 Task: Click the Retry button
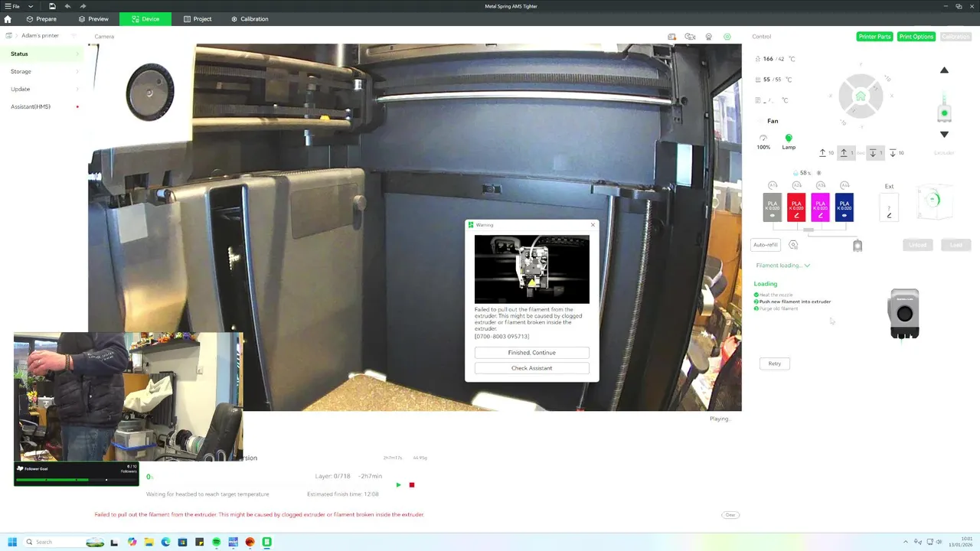pyautogui.click(x=775, y=364)
